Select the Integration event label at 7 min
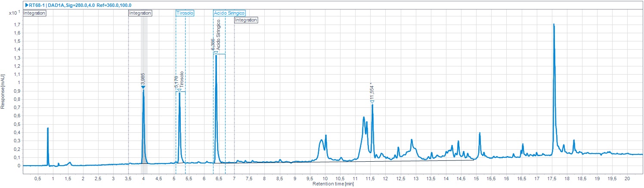 [x=246, y=20]
